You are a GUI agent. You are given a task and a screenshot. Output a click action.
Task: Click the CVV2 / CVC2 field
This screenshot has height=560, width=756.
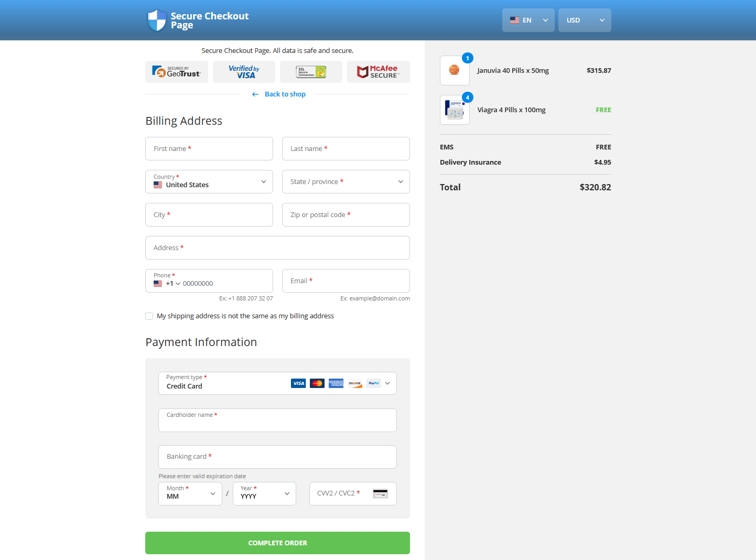point(353,493)
